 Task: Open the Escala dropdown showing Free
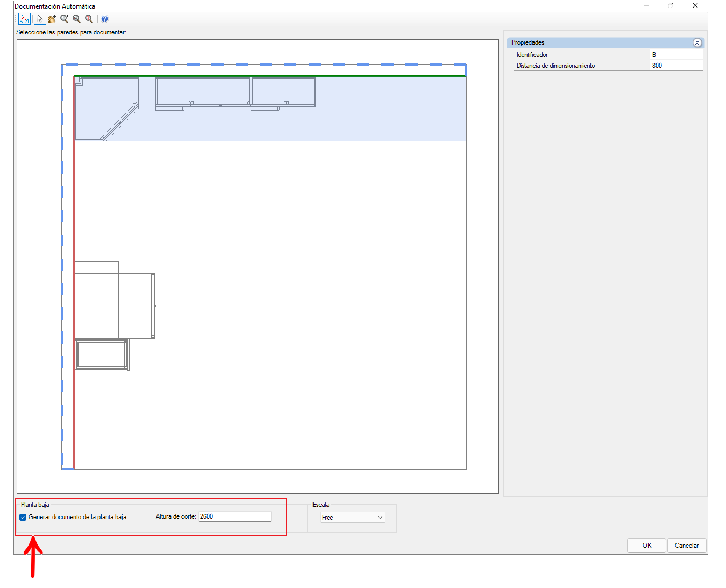click(x=352, y=517)
